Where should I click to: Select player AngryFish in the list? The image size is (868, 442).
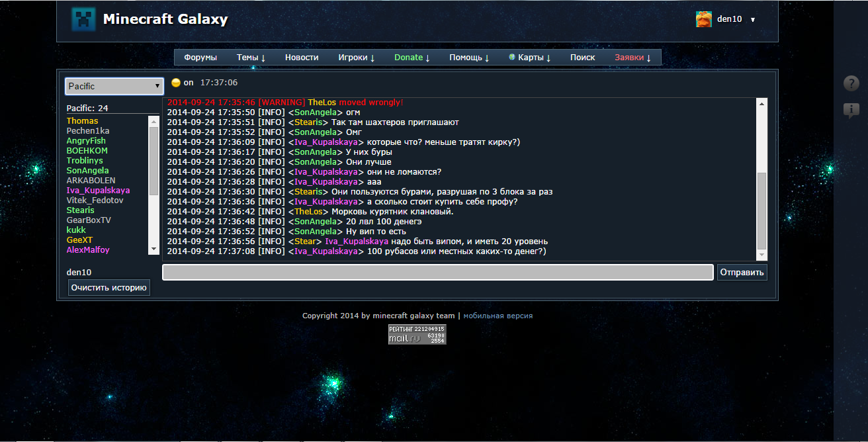click(x=86, y=141)
